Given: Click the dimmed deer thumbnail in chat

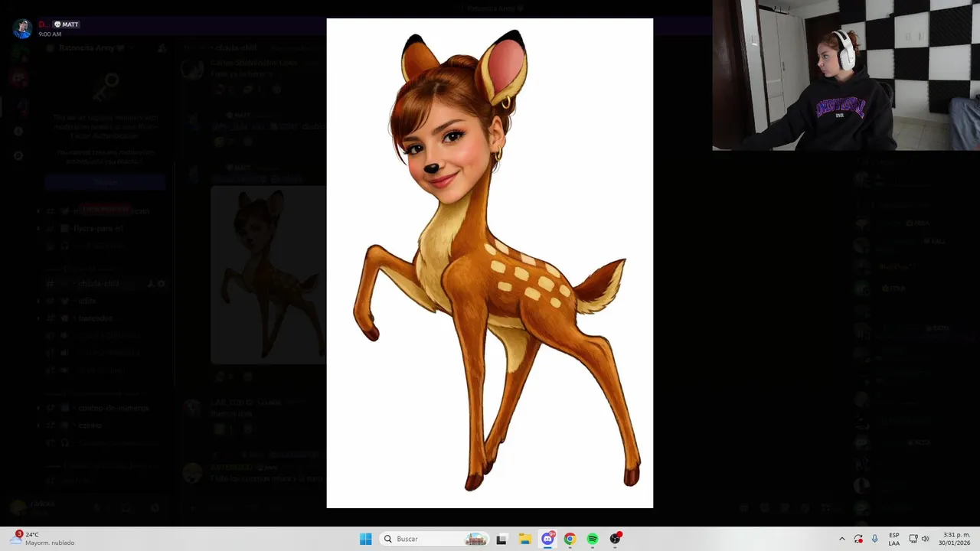Looking at the screenshot, I should (x=268, y=274).
